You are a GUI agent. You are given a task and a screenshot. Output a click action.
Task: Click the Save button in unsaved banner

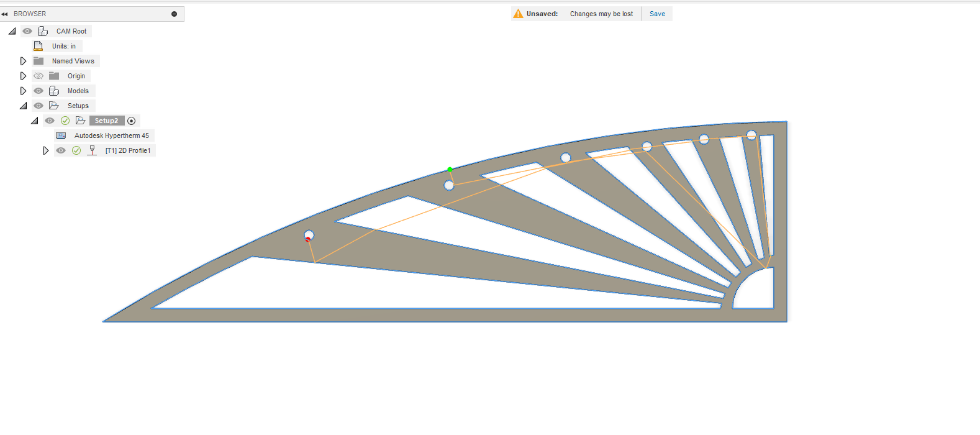click(x=657, y=14)
